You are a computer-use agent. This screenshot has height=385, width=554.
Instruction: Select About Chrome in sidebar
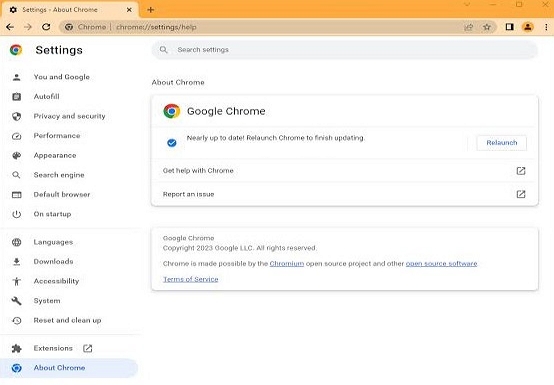[69, 368]
